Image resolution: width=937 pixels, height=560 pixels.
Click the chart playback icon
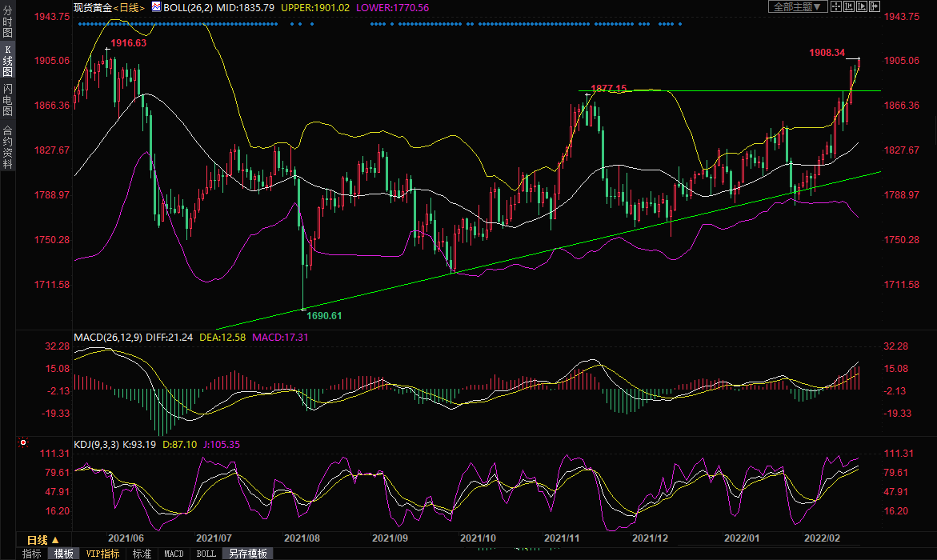click(x=862, y=6)
